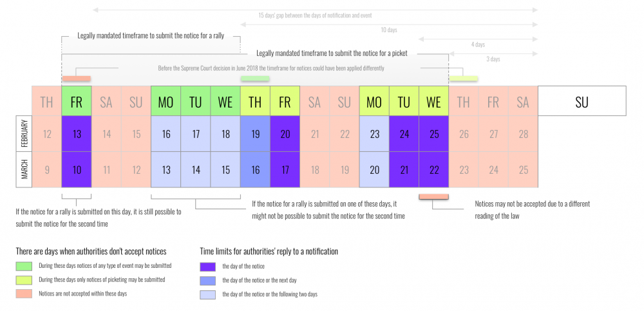Click the green 'any type of event' legend swatch

25,265
